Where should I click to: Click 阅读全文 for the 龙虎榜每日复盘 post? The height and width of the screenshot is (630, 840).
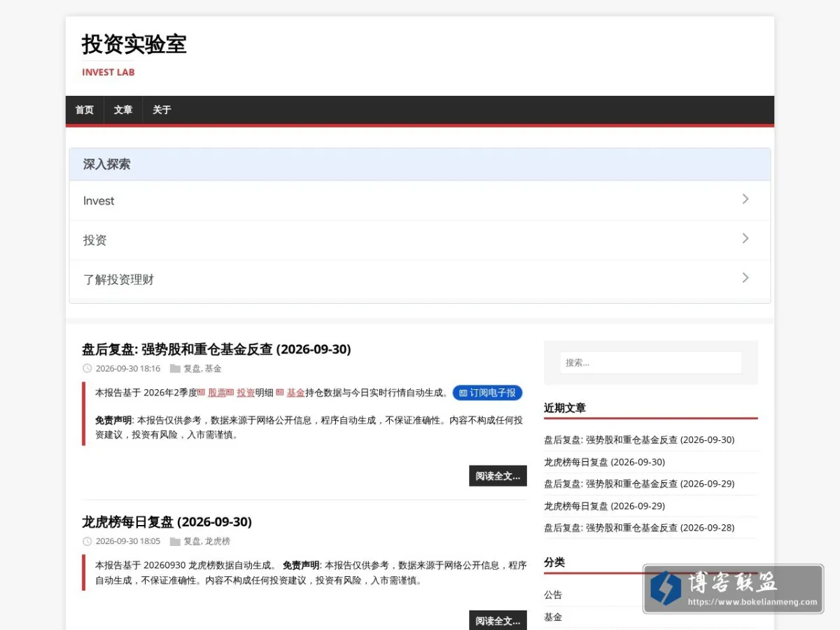pos(498,621)
